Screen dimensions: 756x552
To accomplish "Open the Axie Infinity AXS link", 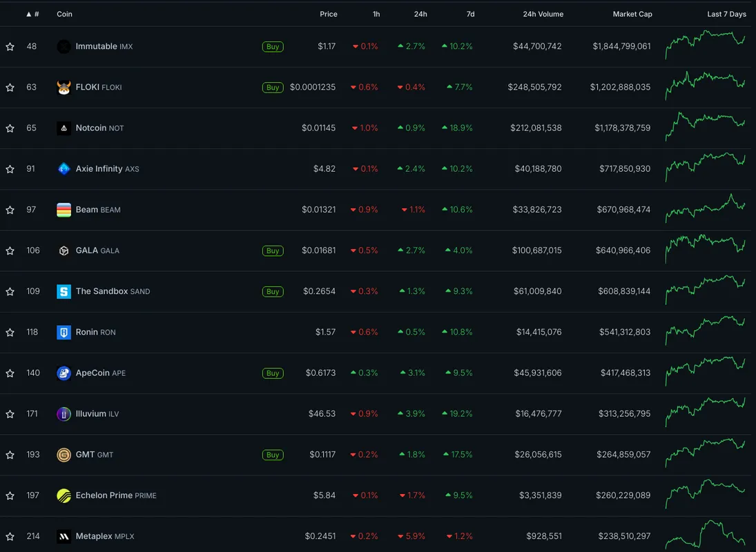I will tap(108, 168).
